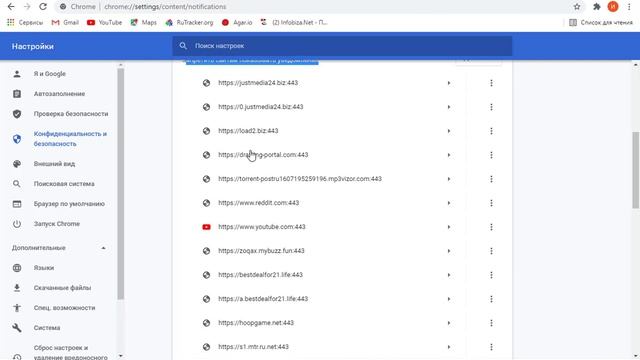This screenshot has width=640, height=360.
Task: Open more actions for www.reddit.com
Action: [491, 203]
